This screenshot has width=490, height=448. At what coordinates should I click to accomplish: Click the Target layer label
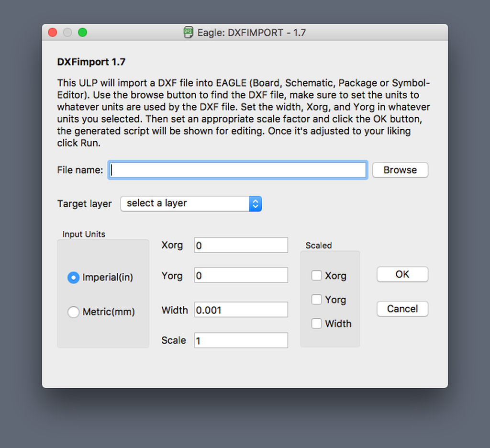click(x=84, y=204)
